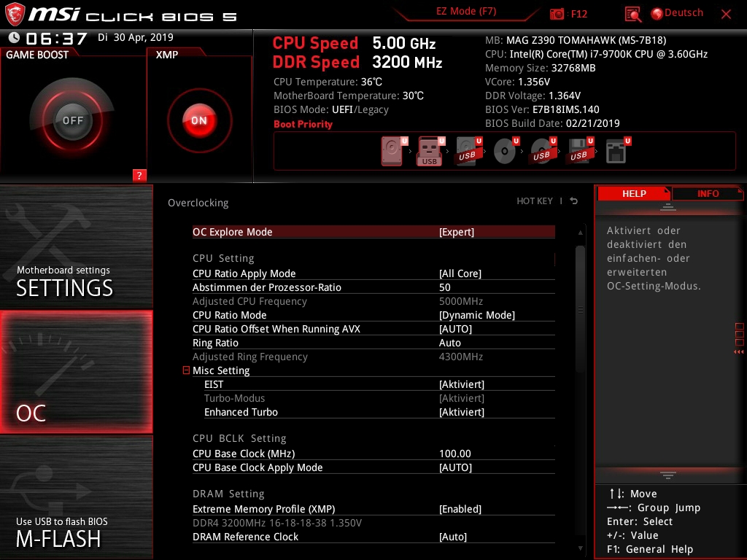The height and width of the screenshot is (560, 747).
Task: Change Enhanced Turbo Aktiviert setting
Action: tap(462, 412)
